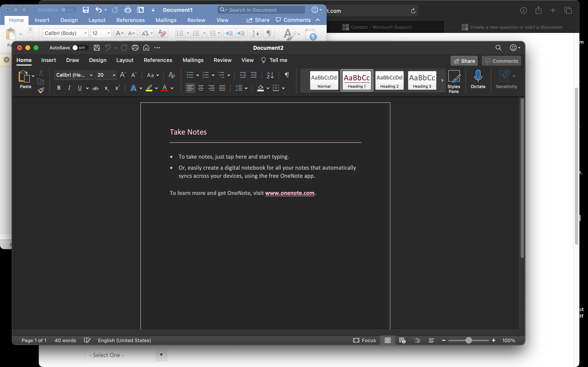
Task: Toggle AutoSave switch in Document2
Action: click(x=79, y=48)
